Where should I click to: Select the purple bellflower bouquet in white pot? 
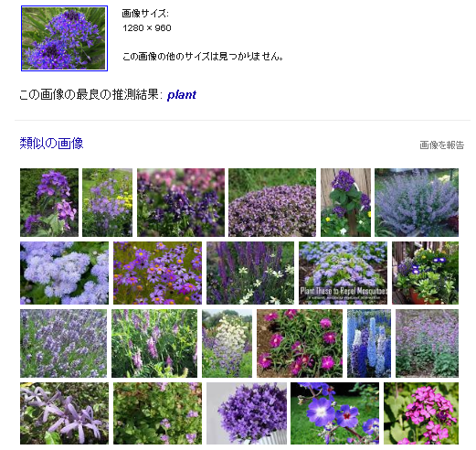[247, 413]
